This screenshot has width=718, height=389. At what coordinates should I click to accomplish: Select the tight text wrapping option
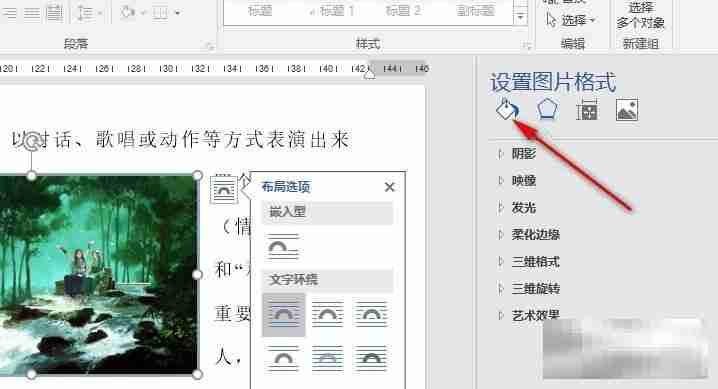327,314
